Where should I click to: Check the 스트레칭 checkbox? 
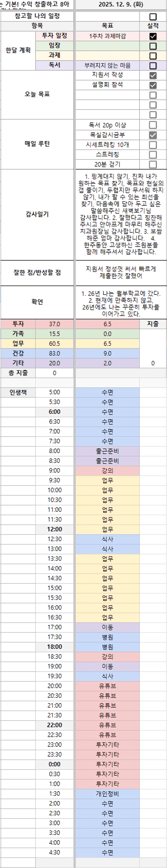pos(153,155)
